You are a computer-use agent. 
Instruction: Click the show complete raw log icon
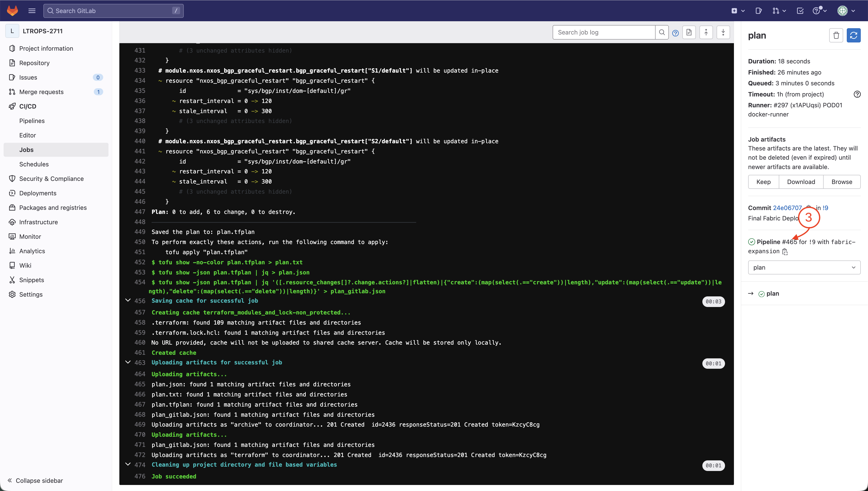[x=689, y=32]
